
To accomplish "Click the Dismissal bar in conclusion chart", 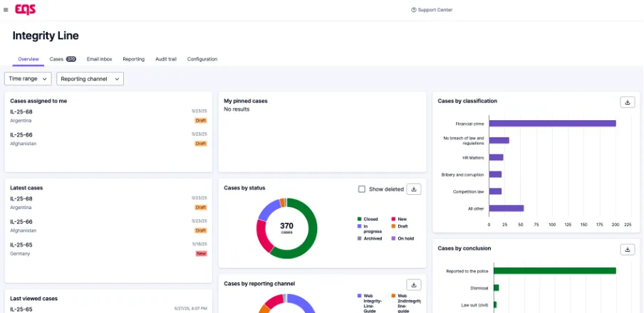I will coord(496,288).
